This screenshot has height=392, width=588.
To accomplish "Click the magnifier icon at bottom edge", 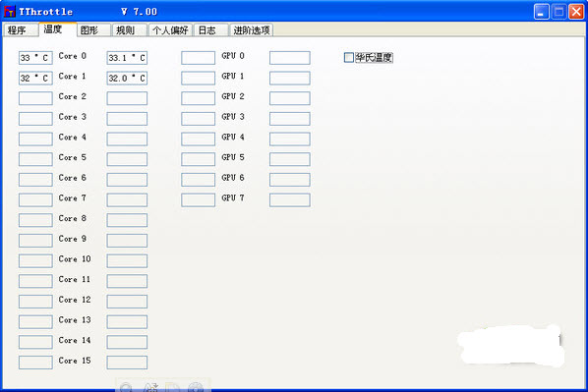I will (126, 387).
